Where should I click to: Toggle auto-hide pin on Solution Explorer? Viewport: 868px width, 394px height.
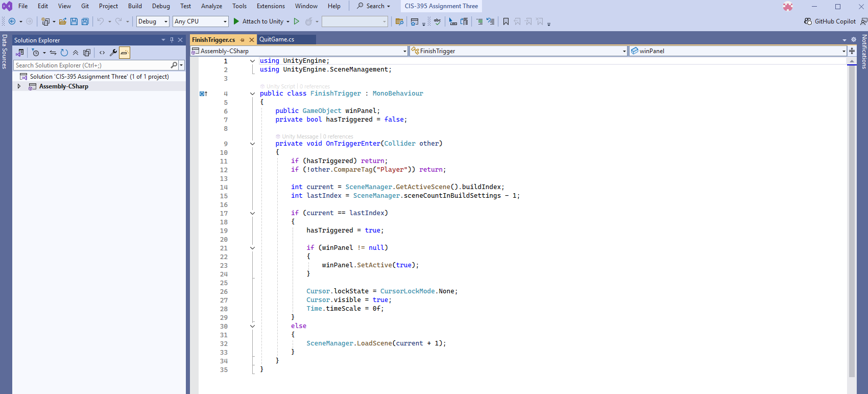click(x=172, y=40)
